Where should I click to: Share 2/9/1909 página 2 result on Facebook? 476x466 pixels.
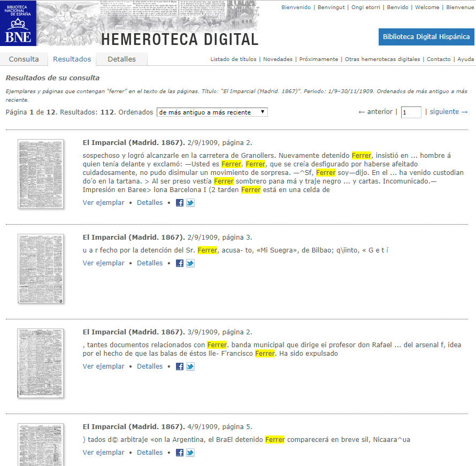pos(179,203)
